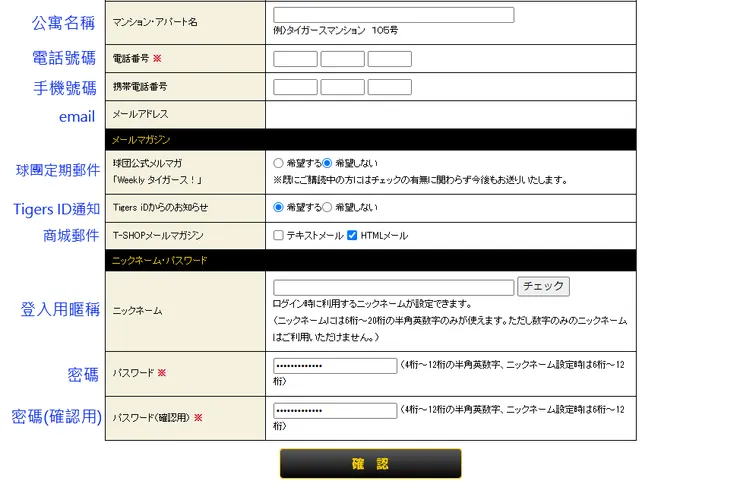Click the メールアドレス row label
Screen dimensions: 740x491
141,114
